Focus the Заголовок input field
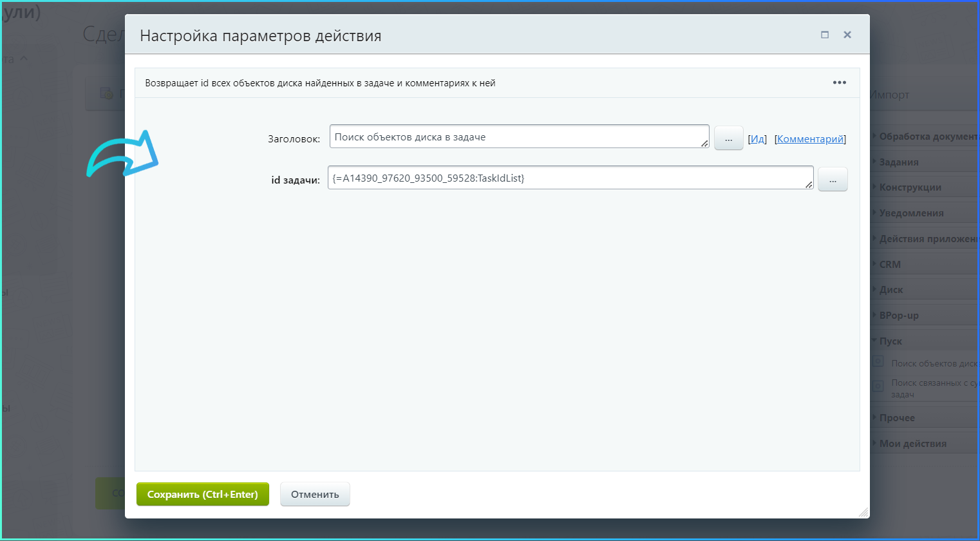 coord(515,137)
